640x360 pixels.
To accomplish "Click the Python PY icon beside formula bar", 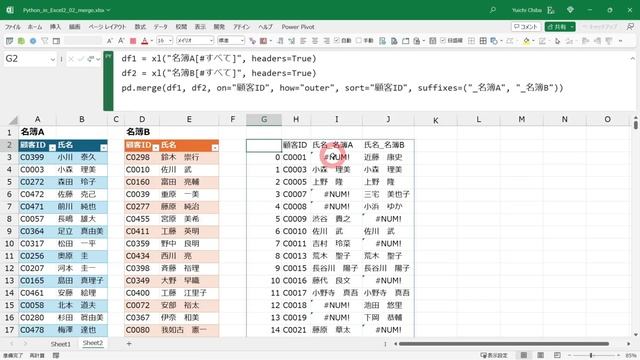I will coord(108,56).
